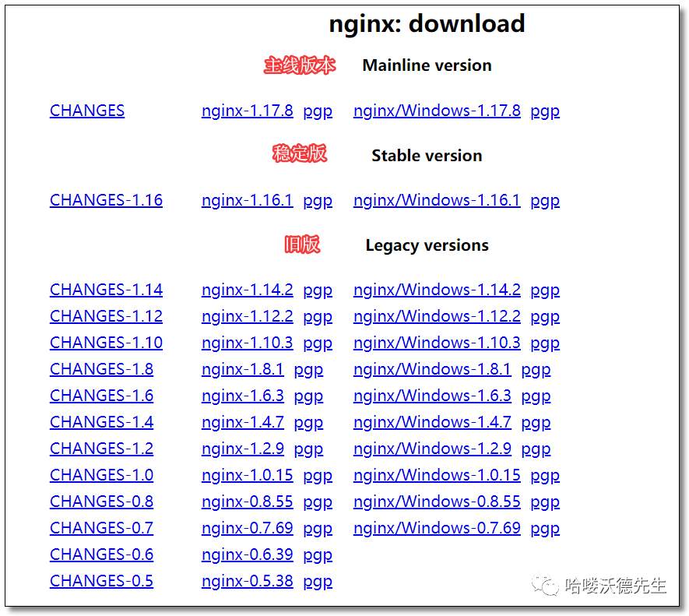
Task: Open CHANGES-0.5 link
Action: coord(101,581)
